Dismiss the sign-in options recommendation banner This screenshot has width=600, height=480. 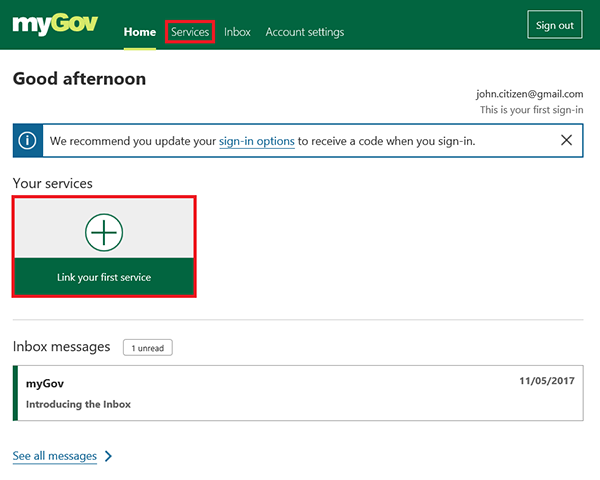pyautogui.click(x=566, y=140)
